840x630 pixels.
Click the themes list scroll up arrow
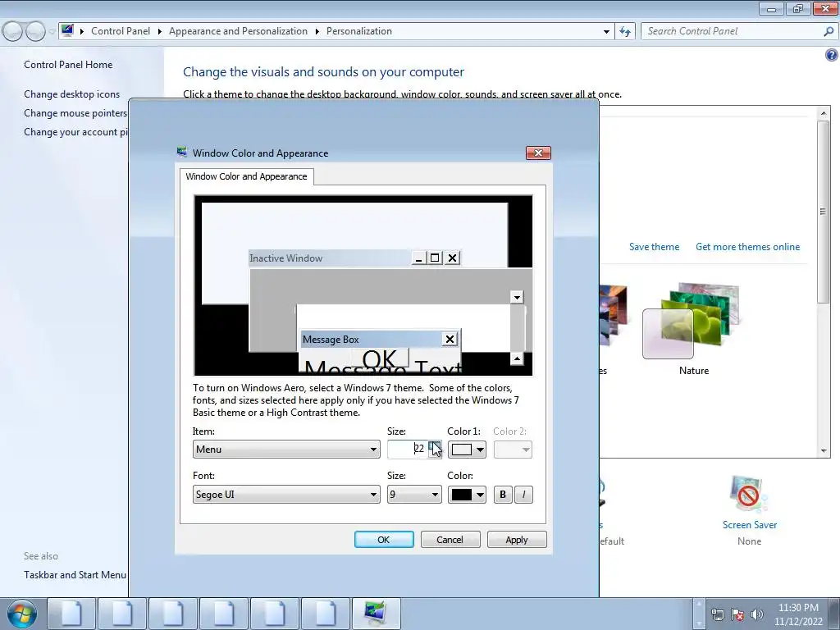click(x=824, y=113)
